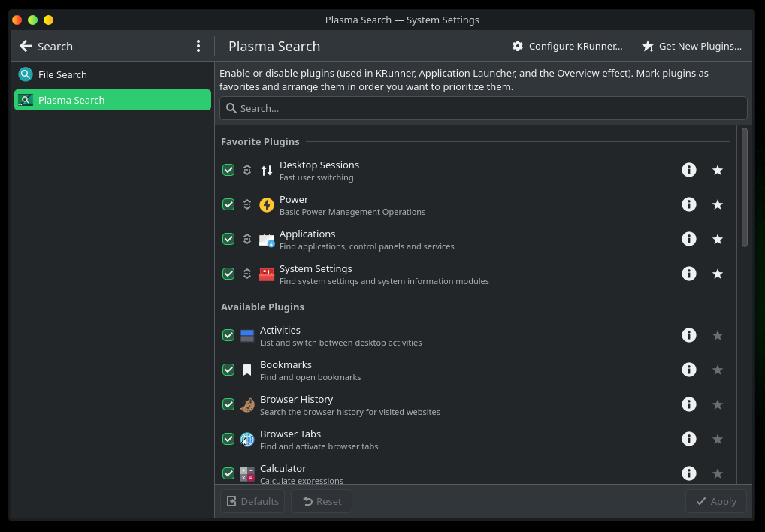Click the back arrow next to Search

26,47
